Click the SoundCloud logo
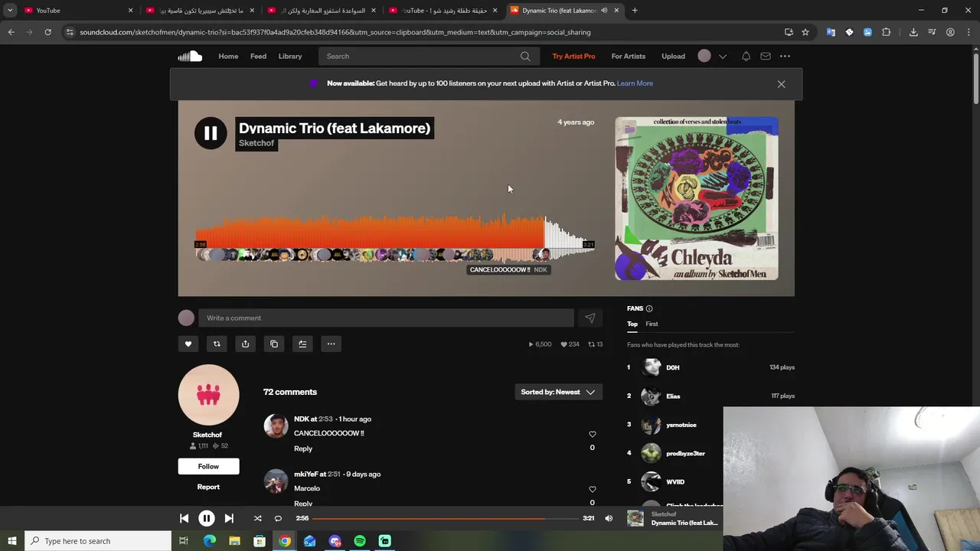980x551 pixels. [x=190, y=56]
